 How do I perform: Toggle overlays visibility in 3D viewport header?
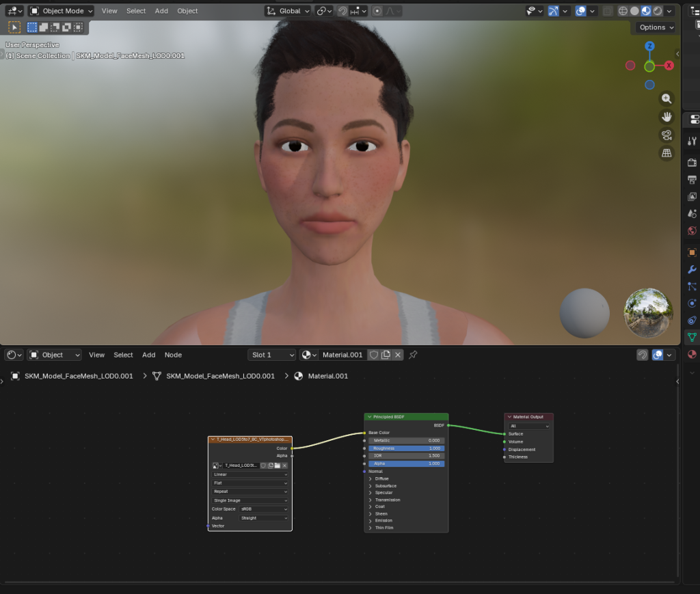580,11
